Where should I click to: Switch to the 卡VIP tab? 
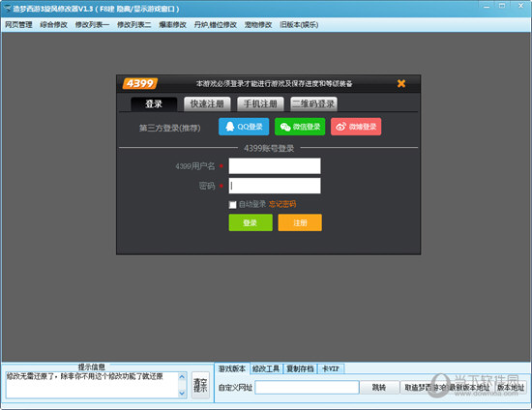(331, 368)
